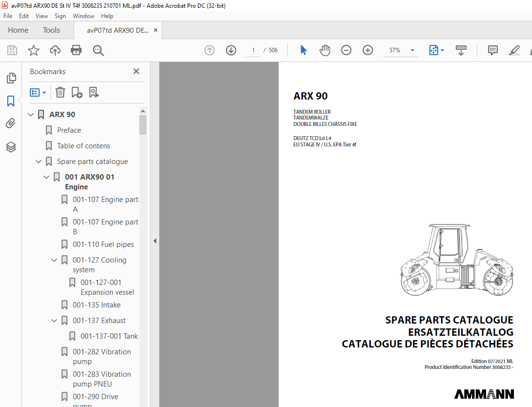Click the ARX 90 page title
532x407 pixels.
310,96
